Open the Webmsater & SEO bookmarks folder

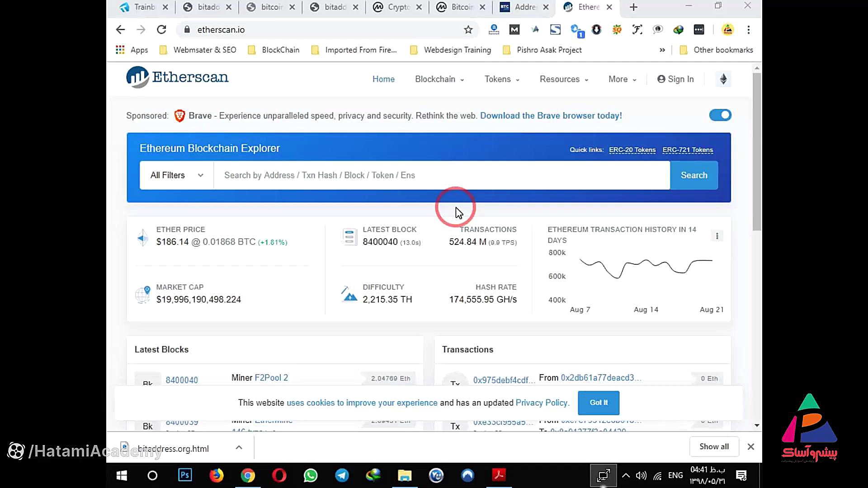(x=198, y=50)
